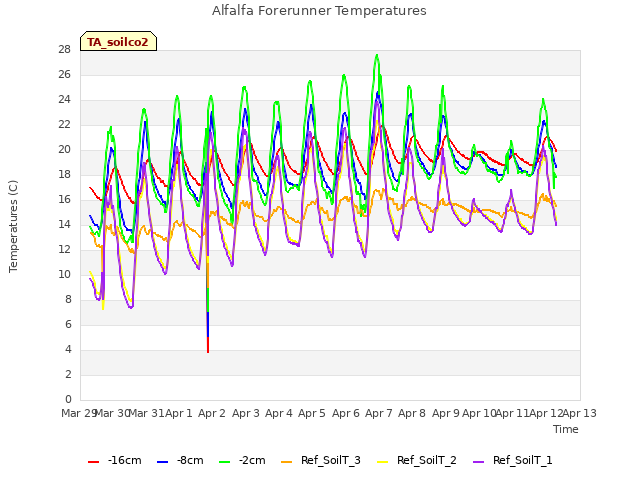Click the Time axis label
Image resolution: width=640 pixels, height=480 pixels.
pos(566,429)
